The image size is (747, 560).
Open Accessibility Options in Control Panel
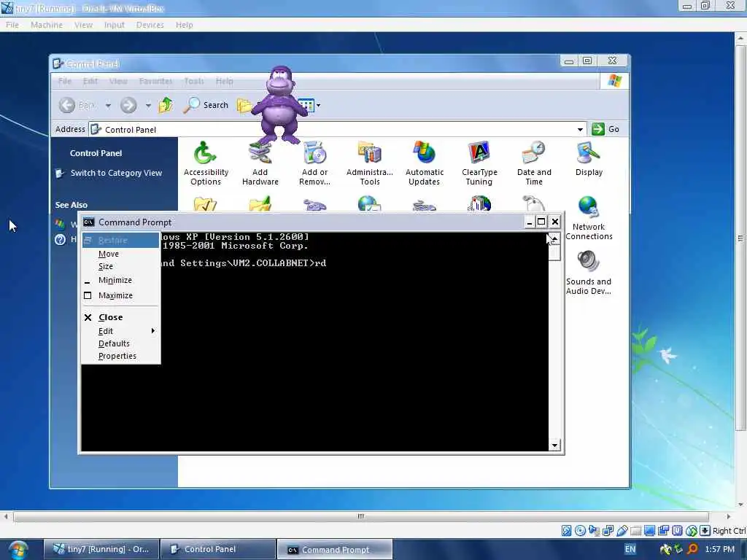point(206,163)
